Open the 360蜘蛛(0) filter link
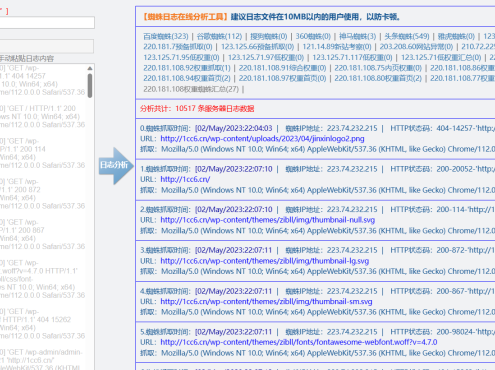Screen dimensions: 495x370 coord(313,36)
